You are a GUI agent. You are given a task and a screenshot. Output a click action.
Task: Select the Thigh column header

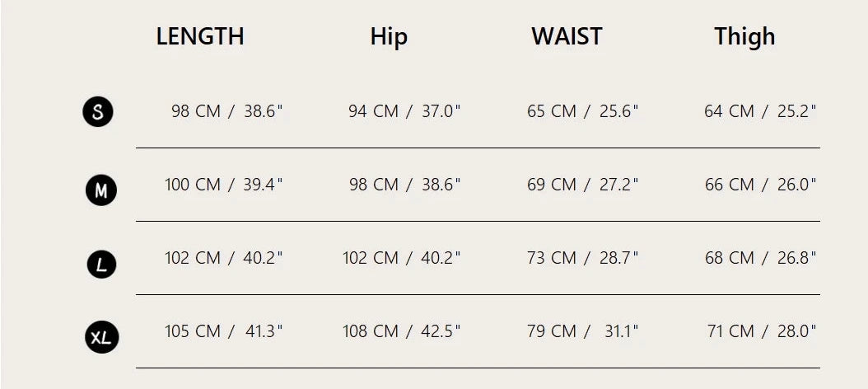pos(744,36)
